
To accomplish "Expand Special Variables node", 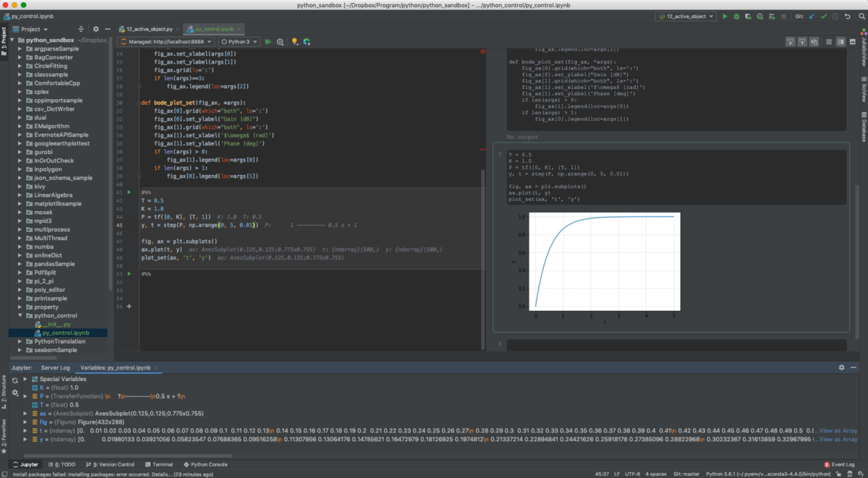I will (25, 379).
